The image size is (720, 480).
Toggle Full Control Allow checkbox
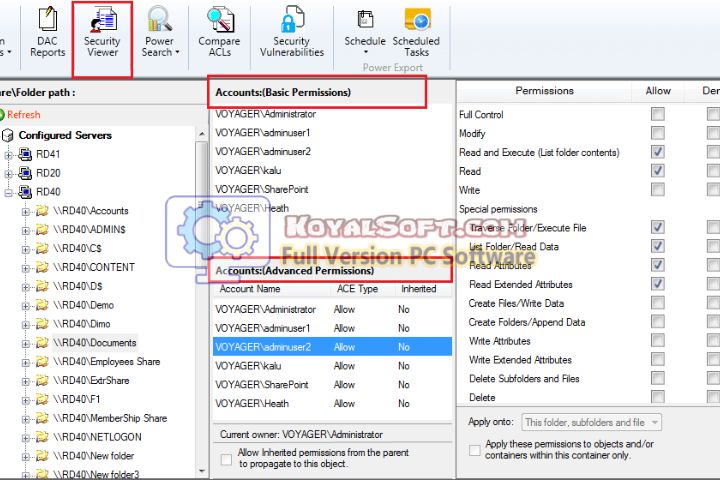coord(658,114)
